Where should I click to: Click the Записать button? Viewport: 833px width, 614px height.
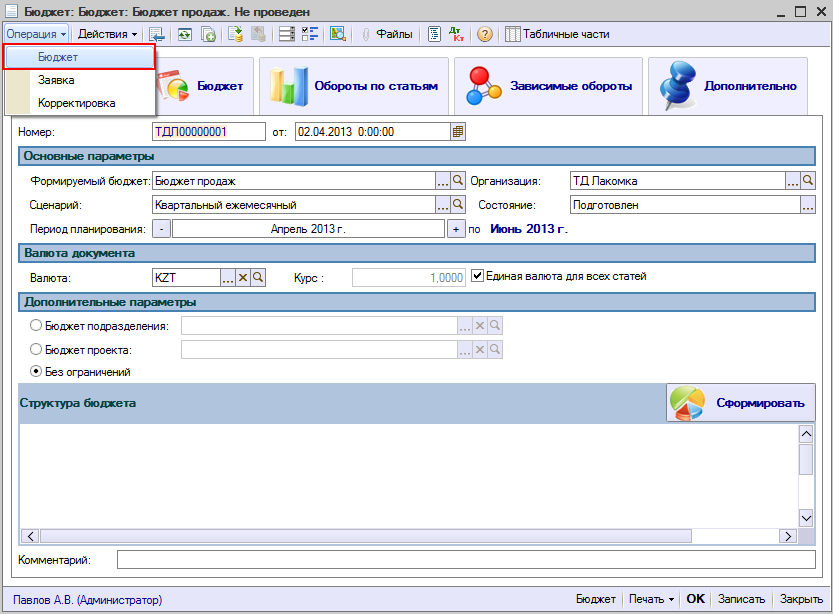[741, 599]
